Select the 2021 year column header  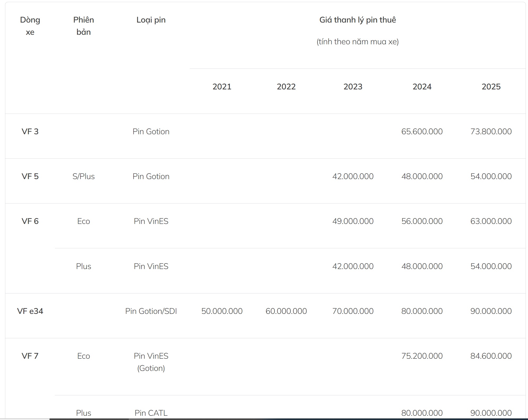click(x=222, y=87)
